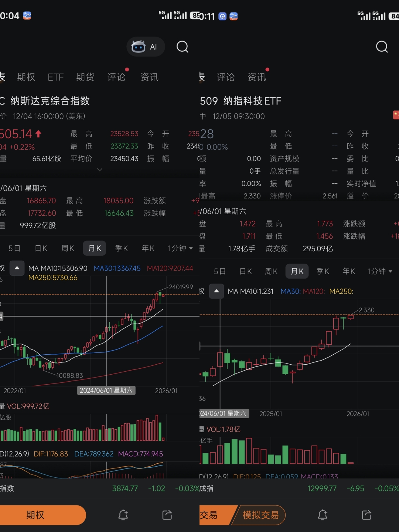Tap 12/05 09:30:00 timestamp

click(x=239, y=116)
